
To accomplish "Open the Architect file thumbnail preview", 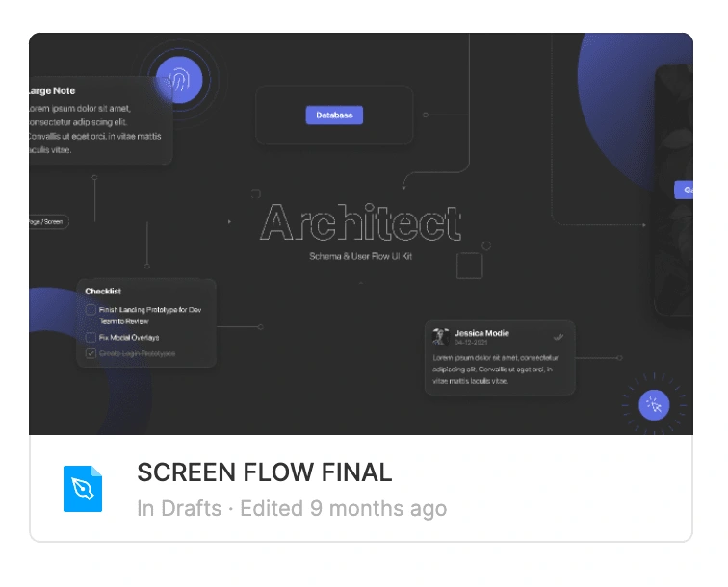I will click(x=361, y=234).
